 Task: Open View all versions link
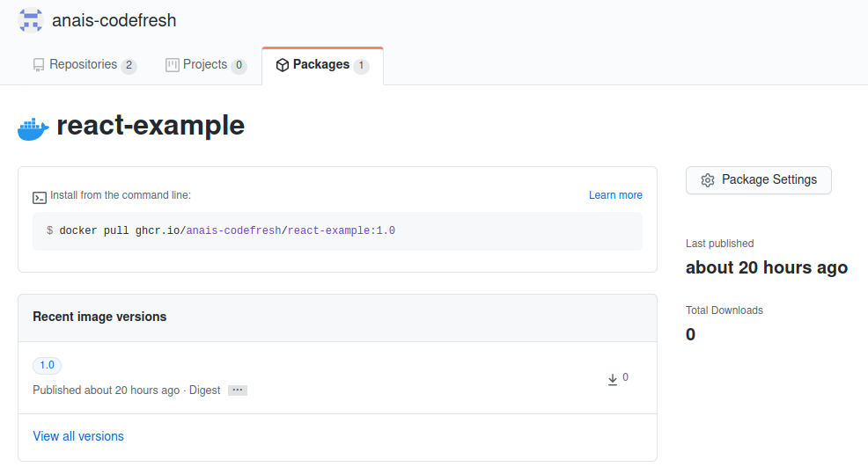coord(78,436)
